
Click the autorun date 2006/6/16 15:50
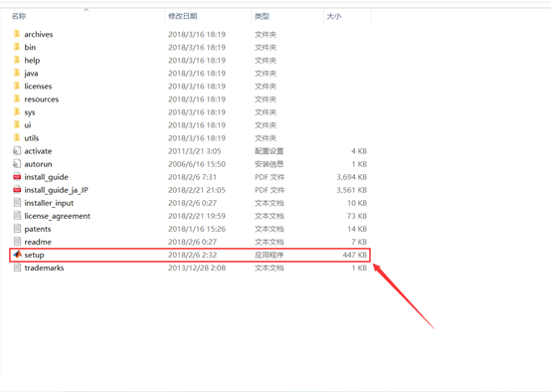(x=197, y=164)
